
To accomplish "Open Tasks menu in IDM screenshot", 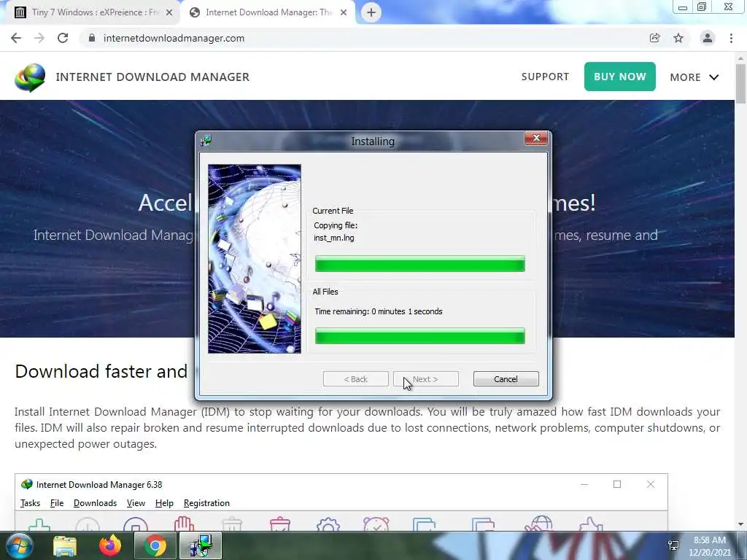I will [x=30, y=503].
